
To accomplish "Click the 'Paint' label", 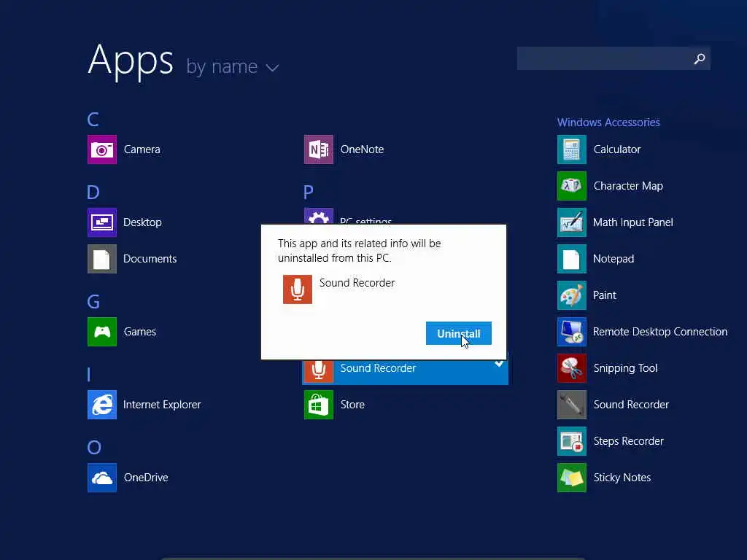I will (x=605, y=295).
